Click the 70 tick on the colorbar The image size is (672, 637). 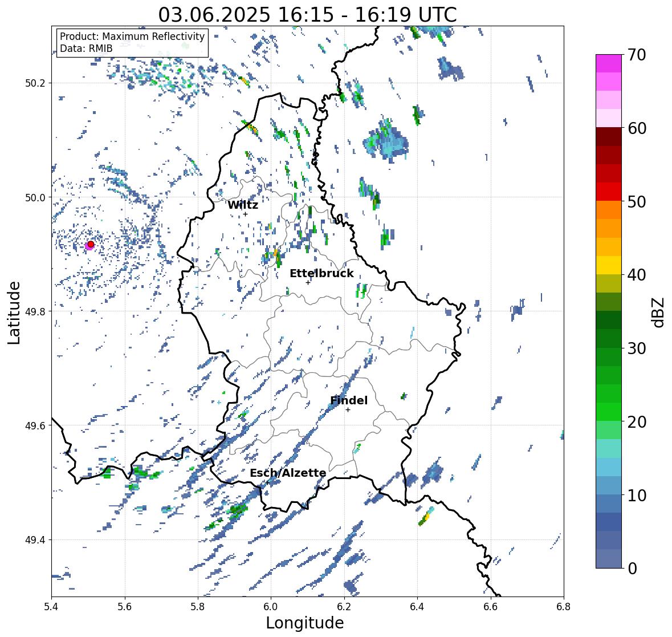point(637,55)
